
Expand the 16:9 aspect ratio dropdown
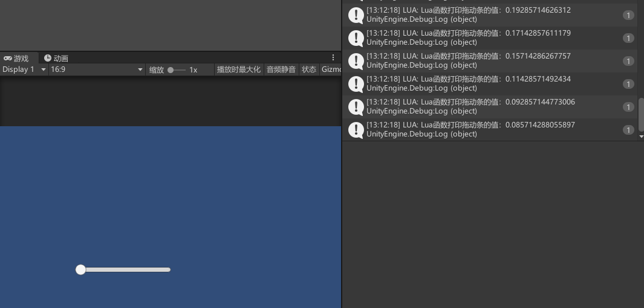coord(97,69)
